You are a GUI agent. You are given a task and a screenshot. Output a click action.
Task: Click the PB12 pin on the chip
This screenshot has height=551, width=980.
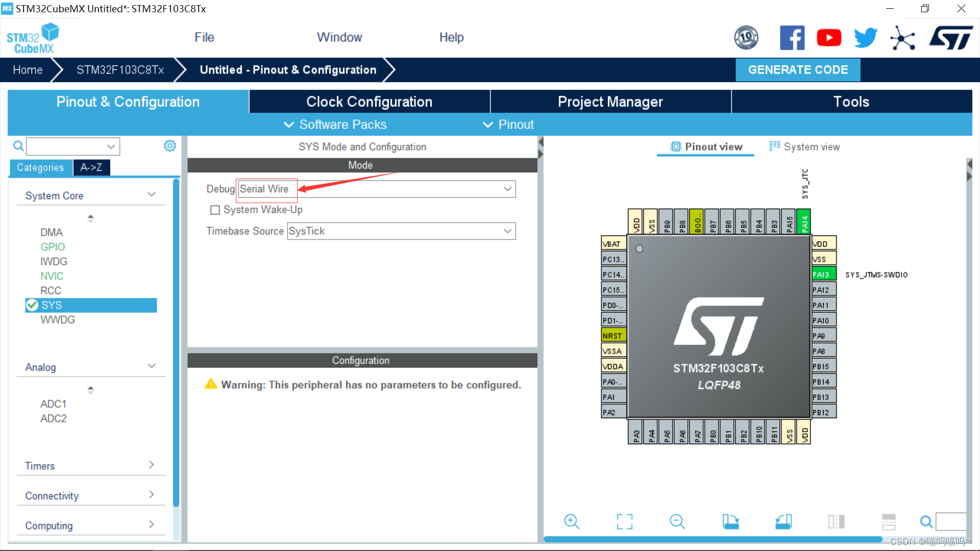(824, 412)
